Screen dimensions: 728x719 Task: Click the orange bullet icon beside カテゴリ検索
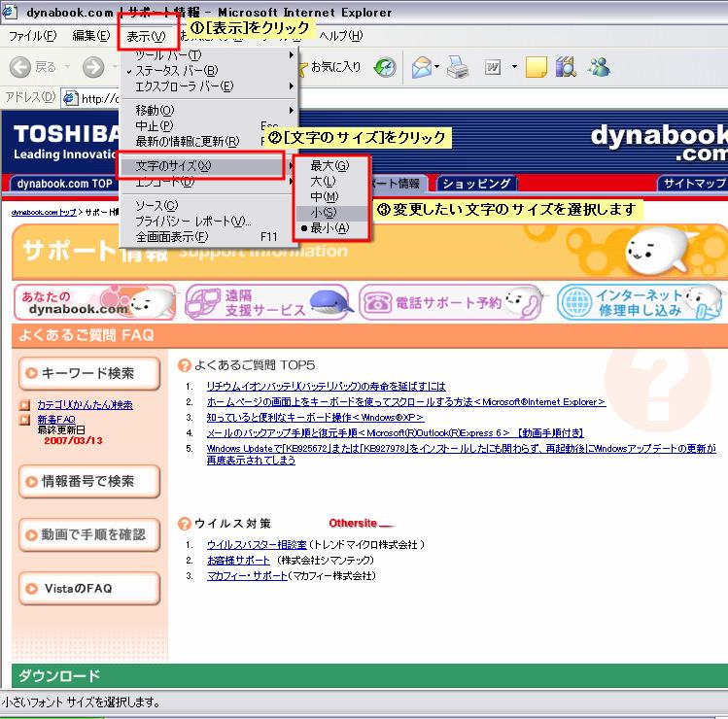24,405
